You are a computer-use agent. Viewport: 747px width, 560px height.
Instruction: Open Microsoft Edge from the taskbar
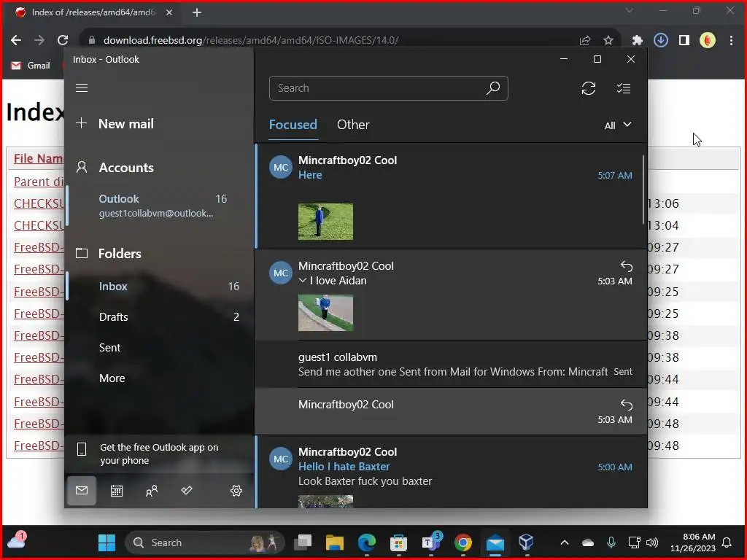[x=367, y=542]
